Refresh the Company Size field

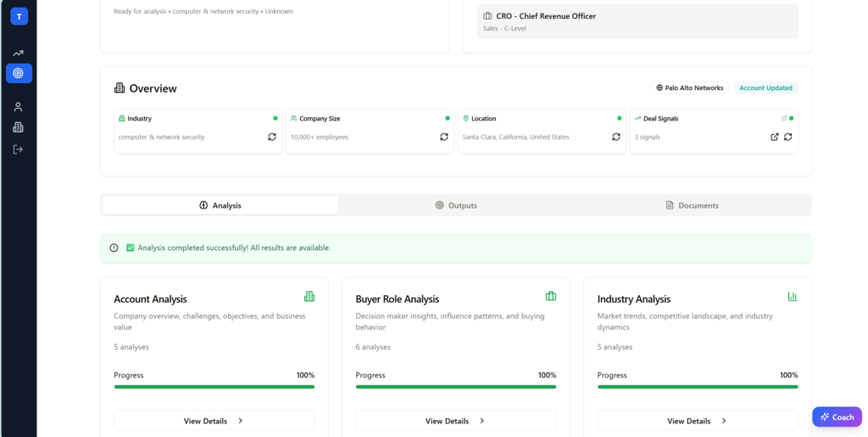pos(444,137)
